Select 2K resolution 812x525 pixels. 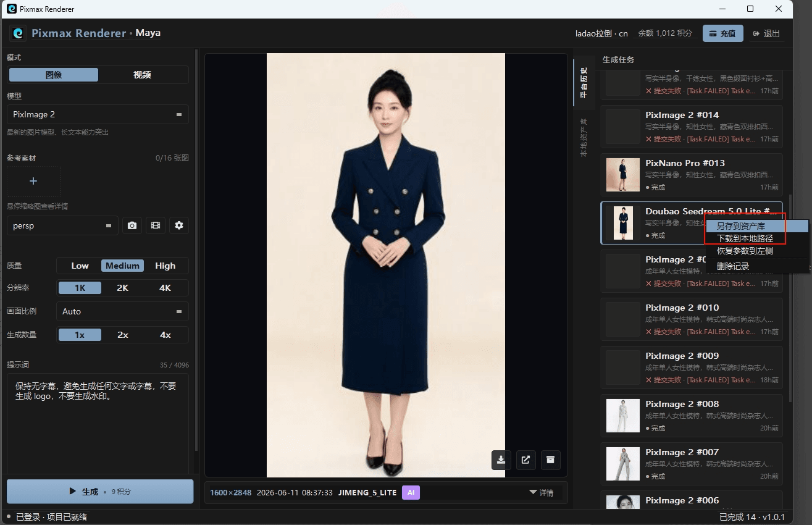(123, 288)
